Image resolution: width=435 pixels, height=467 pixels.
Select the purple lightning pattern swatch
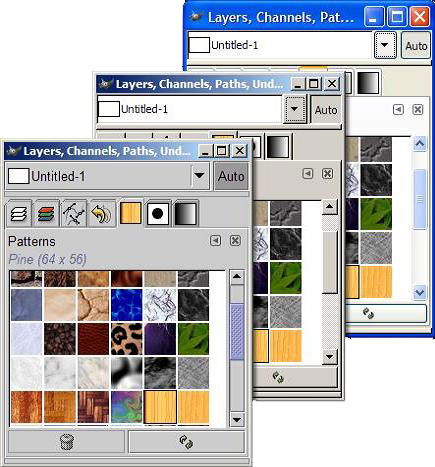coord(160,339)
